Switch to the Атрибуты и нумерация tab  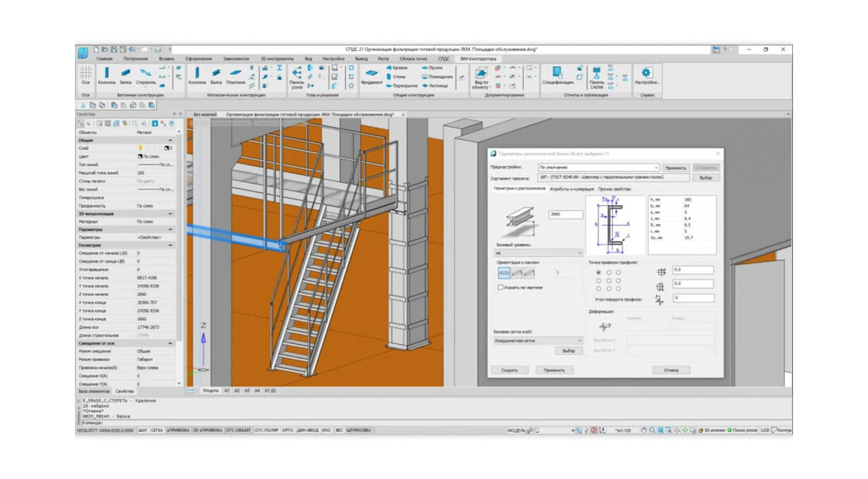pyautogui.click(x=572, y=189)
